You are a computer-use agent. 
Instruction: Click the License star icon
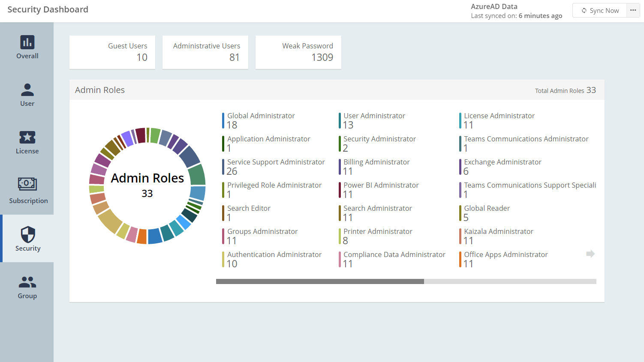coord(27,137)
